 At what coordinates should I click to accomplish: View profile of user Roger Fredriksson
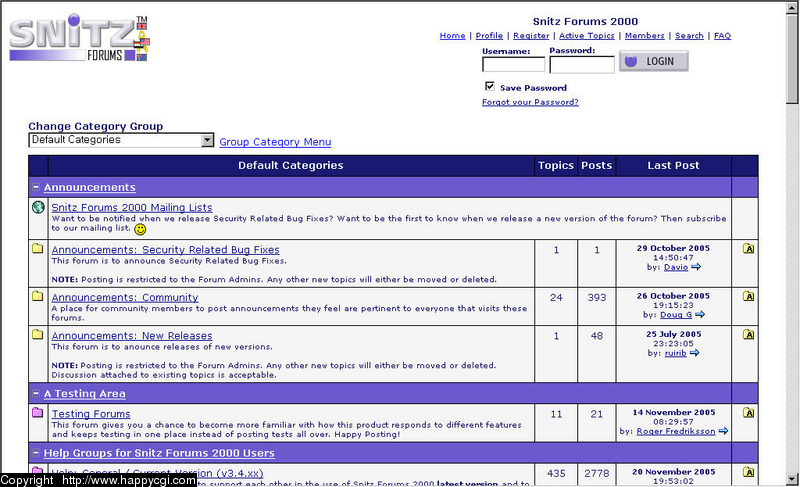(x=676, y=431)
